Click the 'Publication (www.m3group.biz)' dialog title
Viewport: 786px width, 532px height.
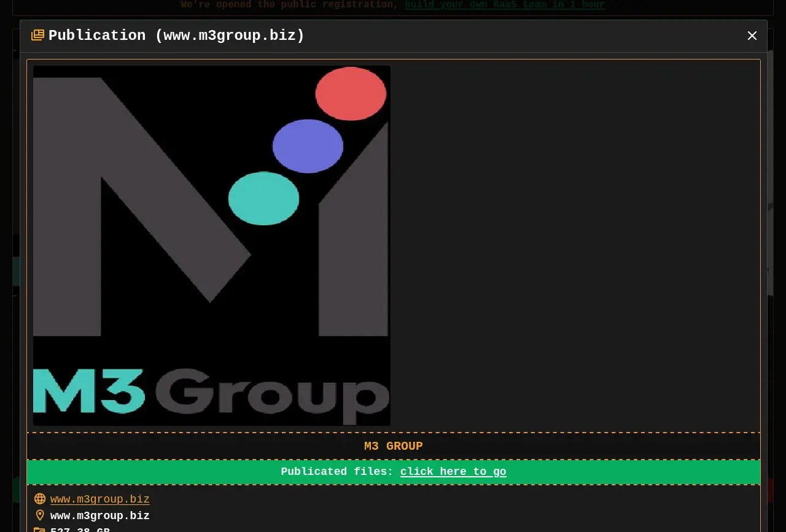(176, 36)
